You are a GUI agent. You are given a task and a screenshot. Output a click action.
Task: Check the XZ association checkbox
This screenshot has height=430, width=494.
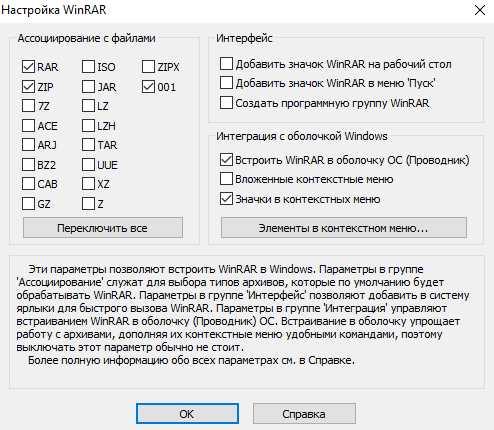point(88,184)
